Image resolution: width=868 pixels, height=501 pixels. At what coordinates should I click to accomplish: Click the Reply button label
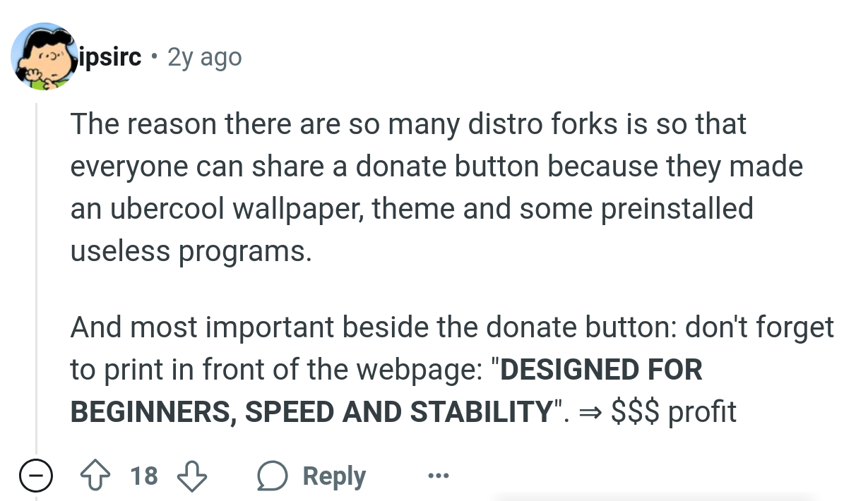(334, 477)
